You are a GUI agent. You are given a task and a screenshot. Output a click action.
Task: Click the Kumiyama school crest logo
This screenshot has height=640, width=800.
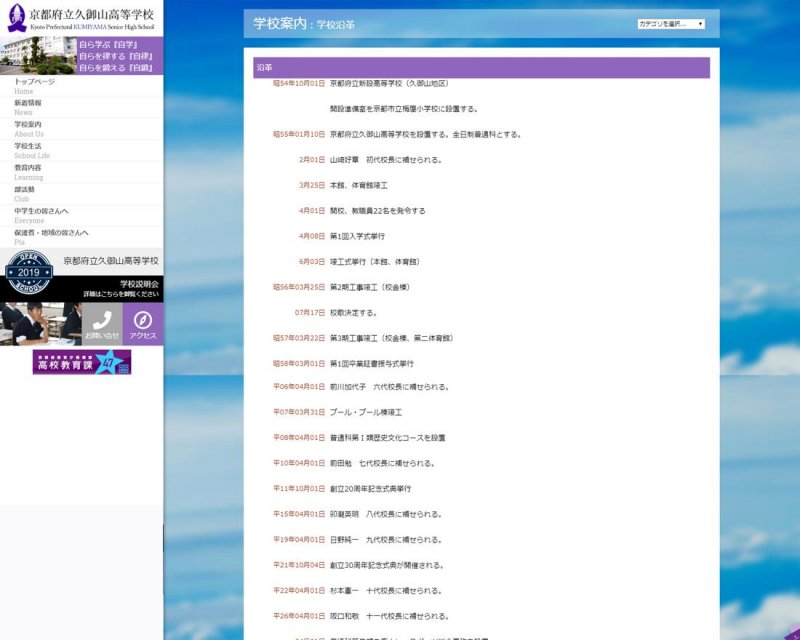tap(14, 19)
